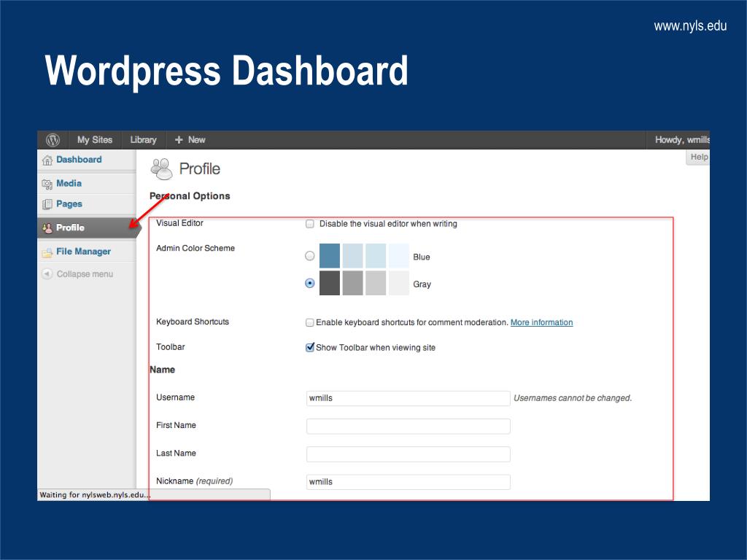Click the large Profile heading icon
747x560 pixels.
click(x=161, y=169)
